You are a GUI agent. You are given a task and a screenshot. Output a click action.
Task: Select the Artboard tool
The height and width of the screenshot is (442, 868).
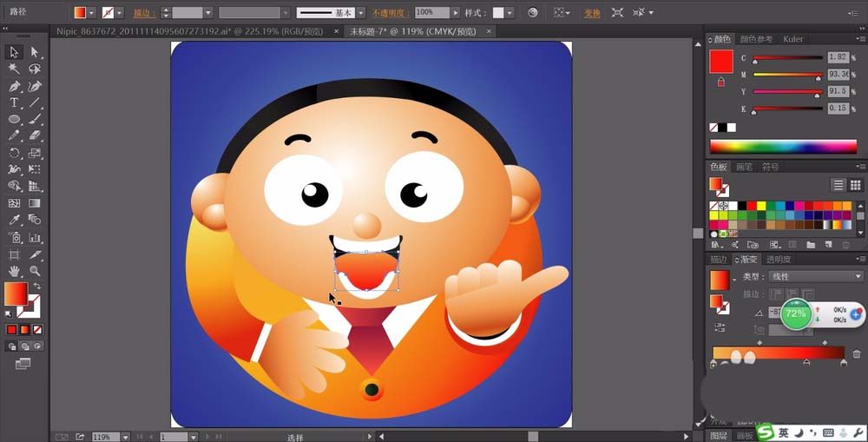(x=14, y=254)
